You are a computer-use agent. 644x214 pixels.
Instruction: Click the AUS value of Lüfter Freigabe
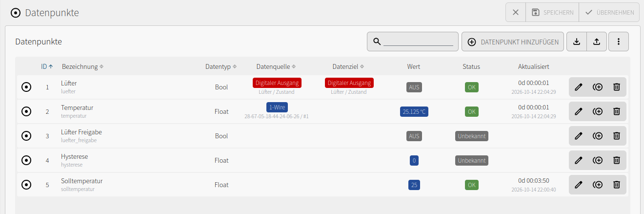click(414, 136)
